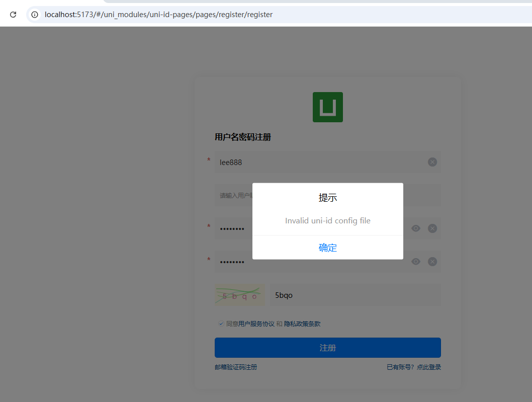Reload the page using the browser refresh icon

pyautogui.click(x=14, y=15)
